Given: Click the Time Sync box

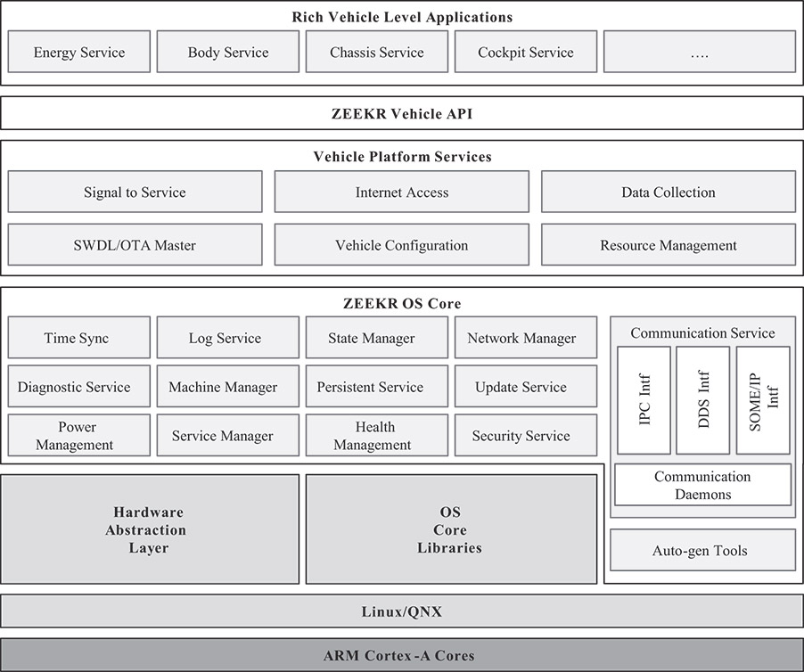Looking at the screenshot, I should pos(79,338).
